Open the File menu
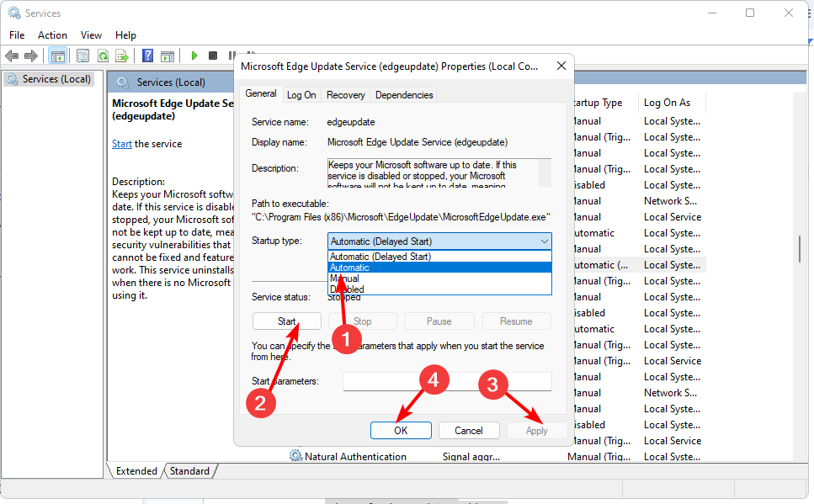Image resolution: width=814 pixels, height=504 pixels. pos(17,34)
